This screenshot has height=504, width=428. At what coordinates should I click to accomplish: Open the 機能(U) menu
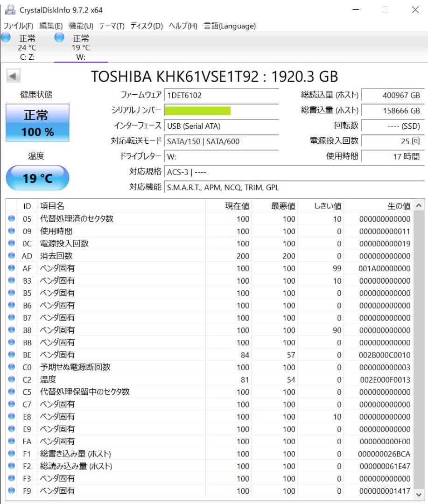[x=79, y=26]
